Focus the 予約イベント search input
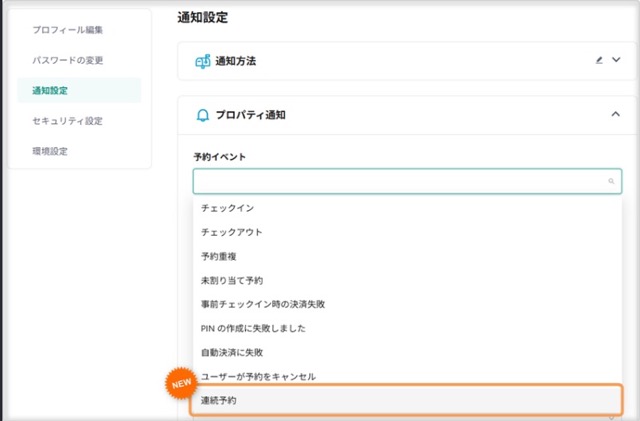This screenshot has height=421, width=640. [x=407, y=181]
